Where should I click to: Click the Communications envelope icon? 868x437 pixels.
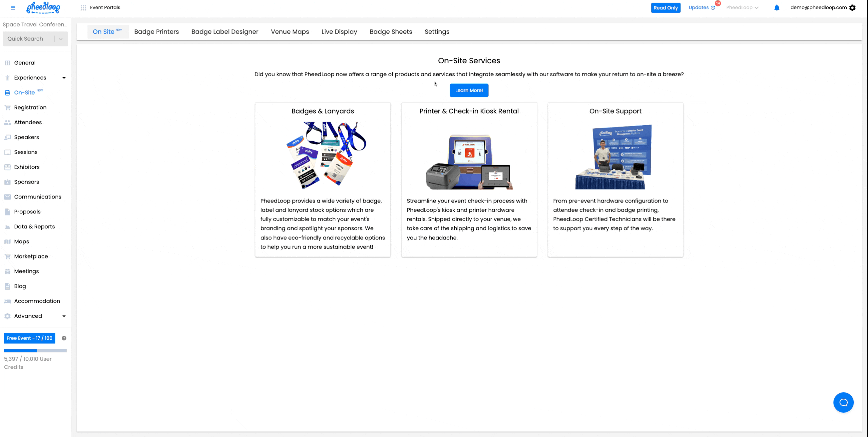point(7,197)
